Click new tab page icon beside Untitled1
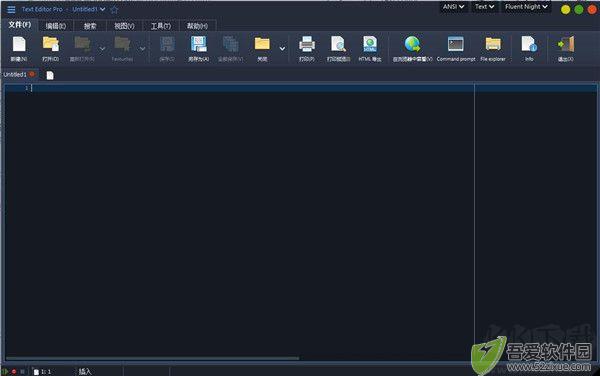Image resolution: width=600 pixels, height=376 pixels. click(x=50, y=75)
